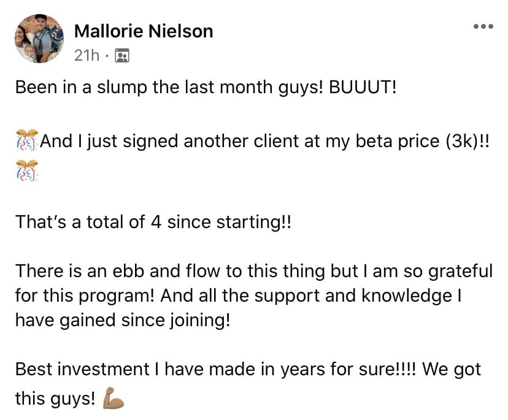Click the 'for this program!' text line
Screen dimensions: 508x420
click(x=239, y=296)
